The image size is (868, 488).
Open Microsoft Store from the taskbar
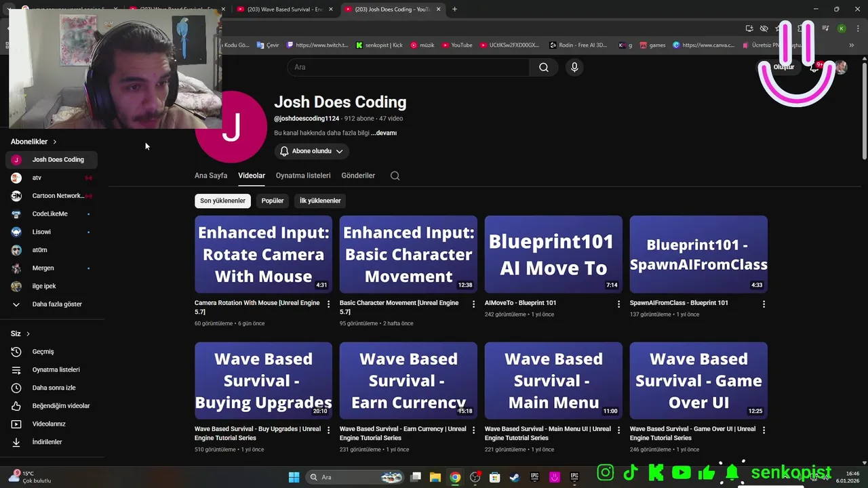pos(495,477)
